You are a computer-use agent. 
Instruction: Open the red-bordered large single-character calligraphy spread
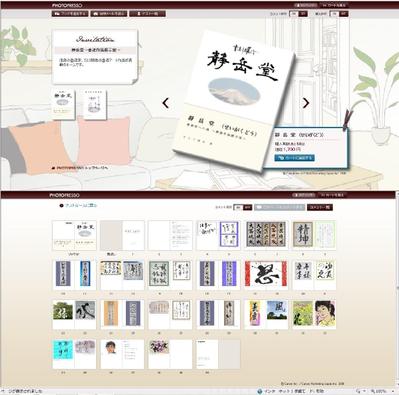266,275
